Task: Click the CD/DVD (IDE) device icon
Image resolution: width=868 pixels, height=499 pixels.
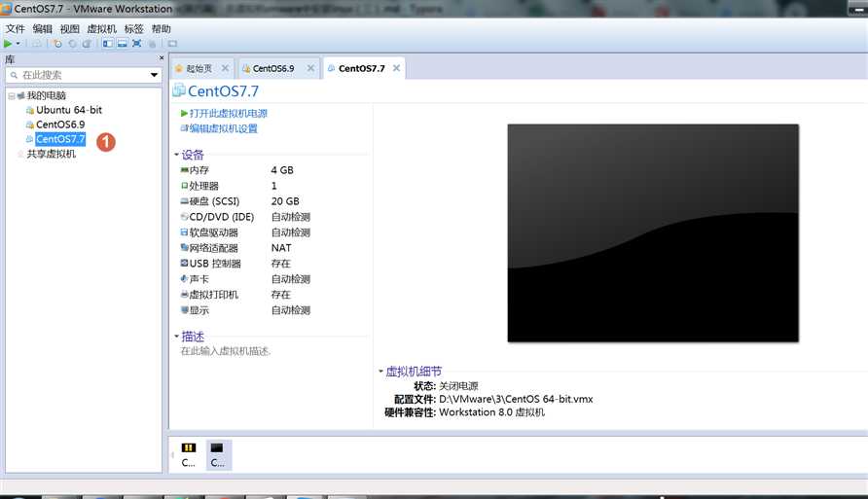Action: (184, 217)
